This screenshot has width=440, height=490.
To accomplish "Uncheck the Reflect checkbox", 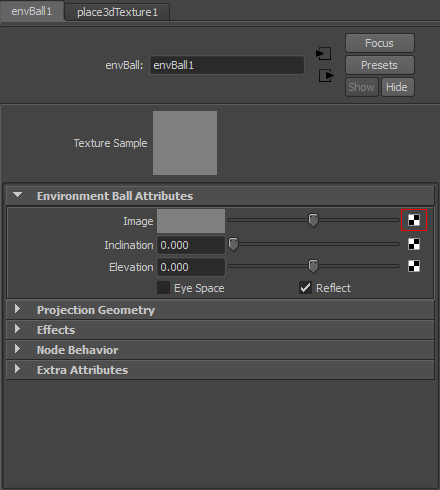I will pos(305,288).
